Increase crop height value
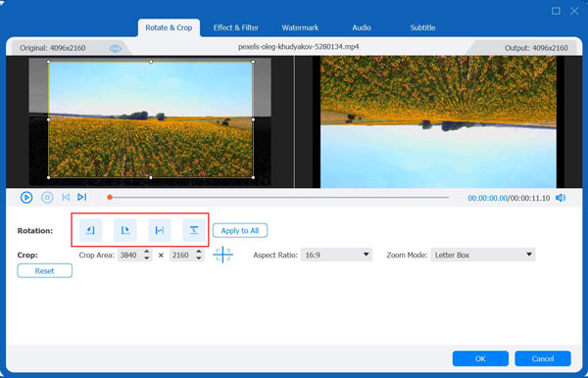This screenshot has height=378, width=588. (x=199, y=252)
